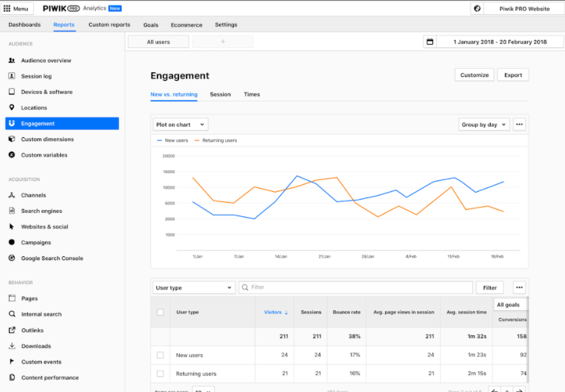The width and height of the screenshot is (565, 392).
Task: Click the Downloads arrow icon
Action: click(12, 346)
